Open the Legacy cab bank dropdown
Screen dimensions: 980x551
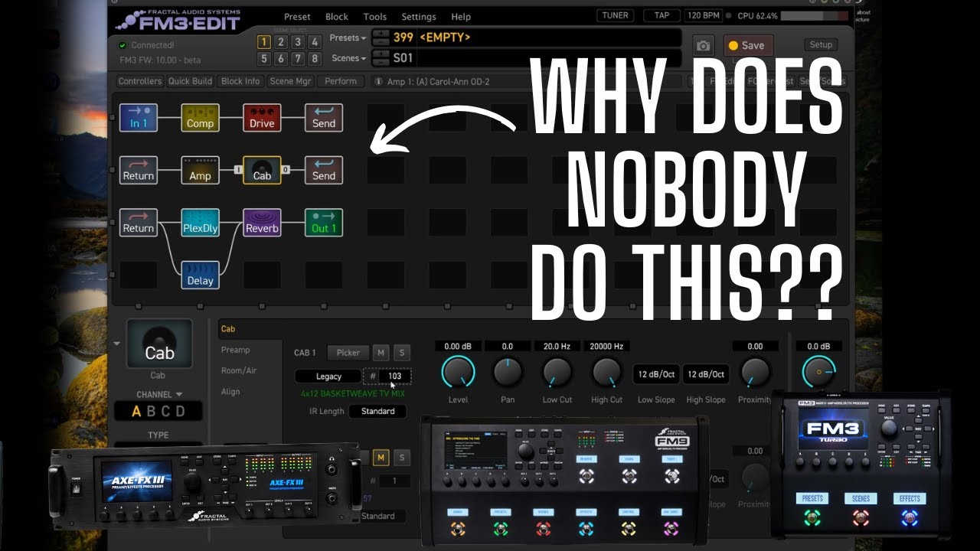(328, 377)
